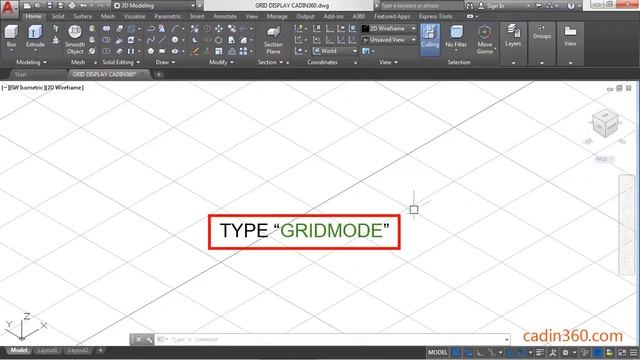
Task: Close the command line with X icon
Action: click(138, 340)
